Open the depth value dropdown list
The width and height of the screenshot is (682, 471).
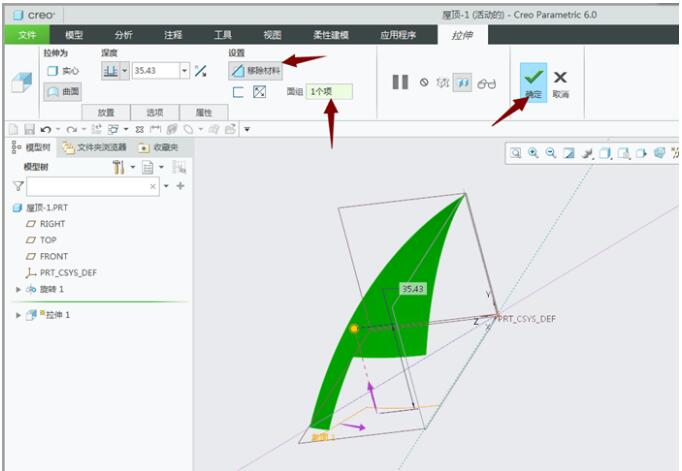(185, 70)
